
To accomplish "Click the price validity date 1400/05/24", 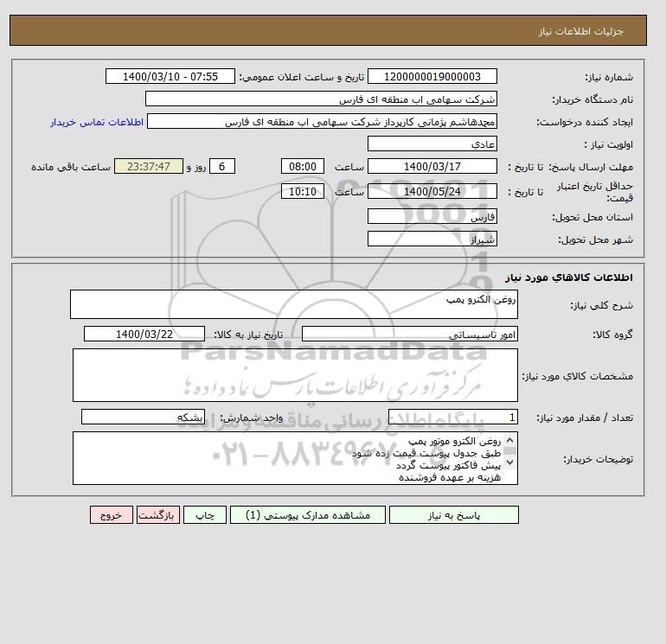I will point(432,191).
